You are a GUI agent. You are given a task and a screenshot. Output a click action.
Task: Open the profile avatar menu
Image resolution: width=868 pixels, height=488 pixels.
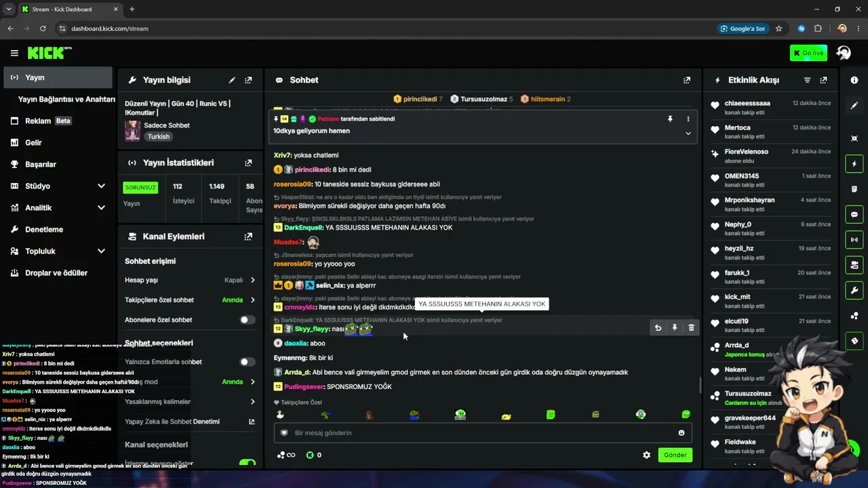(x=844, y=53)
